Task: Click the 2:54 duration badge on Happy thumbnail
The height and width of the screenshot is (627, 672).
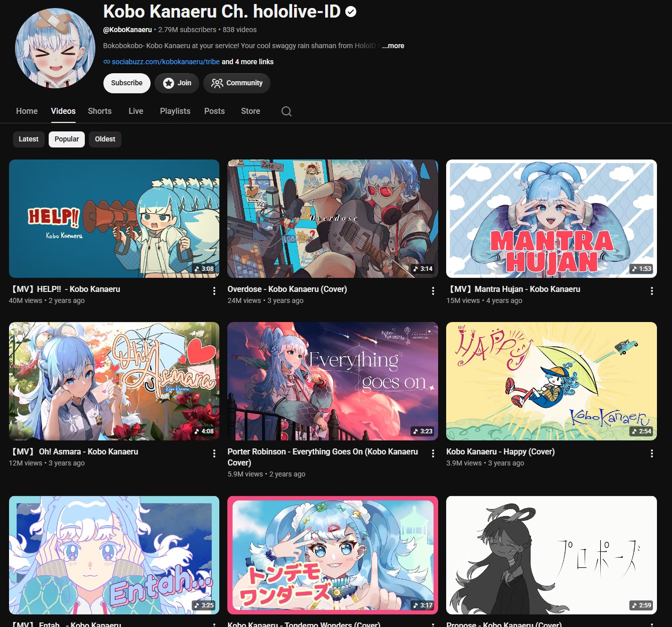Action: 641,431
